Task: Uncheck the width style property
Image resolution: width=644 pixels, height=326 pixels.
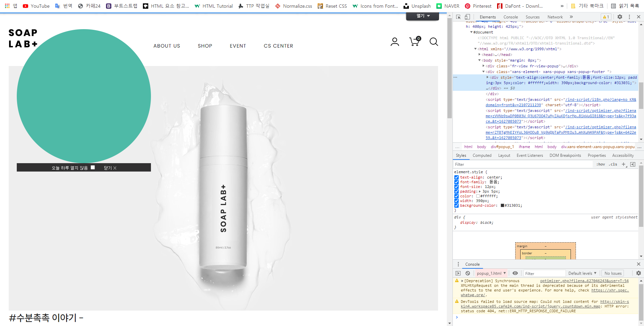Action: [x=457, y=201]
